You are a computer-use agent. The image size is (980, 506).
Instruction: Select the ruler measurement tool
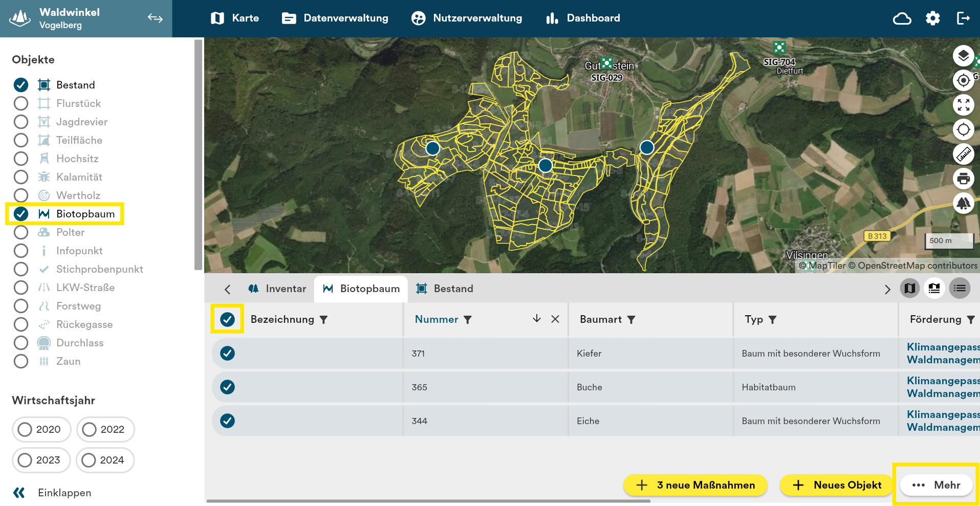(x=963, y=154)
